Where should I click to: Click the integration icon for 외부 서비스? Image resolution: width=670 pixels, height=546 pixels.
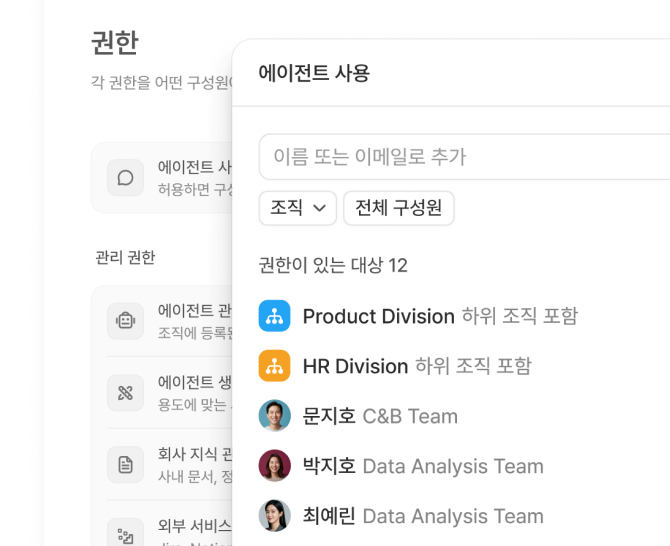pos(125,534)
